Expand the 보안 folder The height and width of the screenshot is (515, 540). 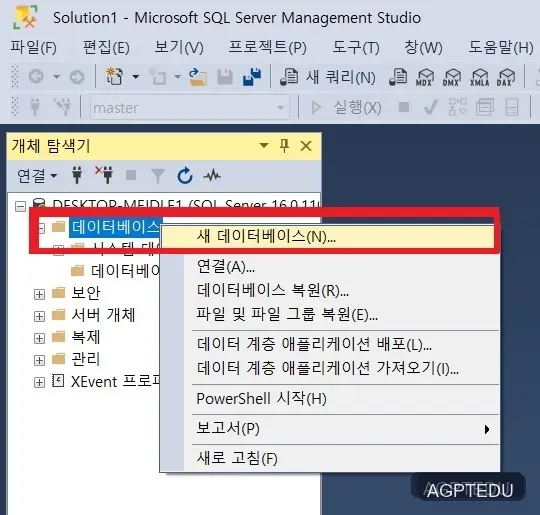tap(39, 294)
